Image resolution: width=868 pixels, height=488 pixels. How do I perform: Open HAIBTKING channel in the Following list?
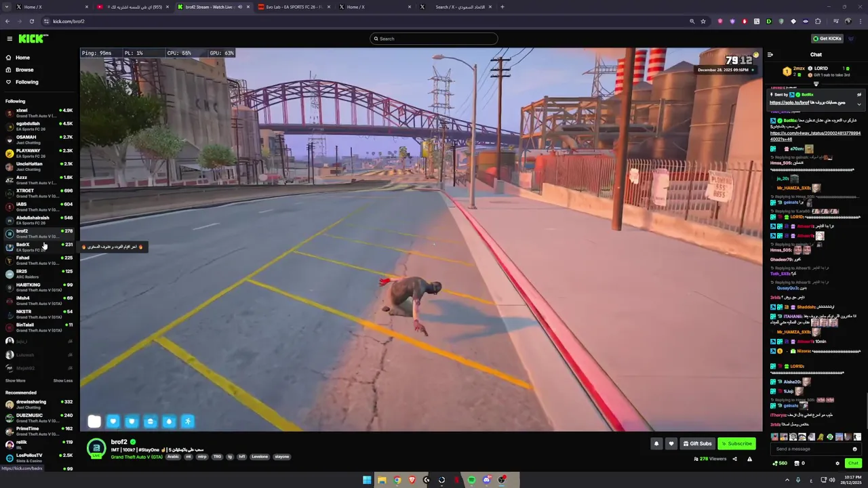pos(39,287)
